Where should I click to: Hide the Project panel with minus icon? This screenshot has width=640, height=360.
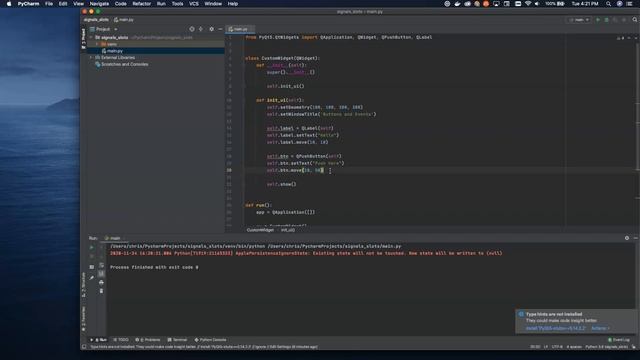[x=220, y=29]
